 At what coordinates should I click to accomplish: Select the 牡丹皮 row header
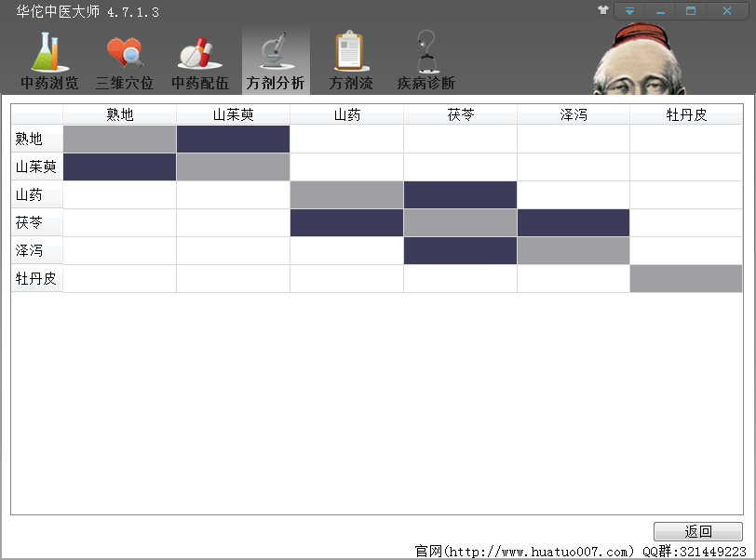coord(37,278)
